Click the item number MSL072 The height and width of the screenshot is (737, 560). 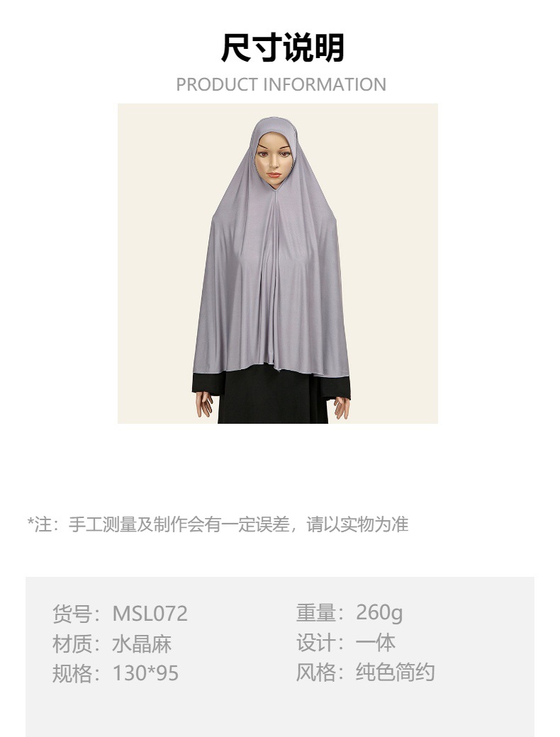coord(150,614)
